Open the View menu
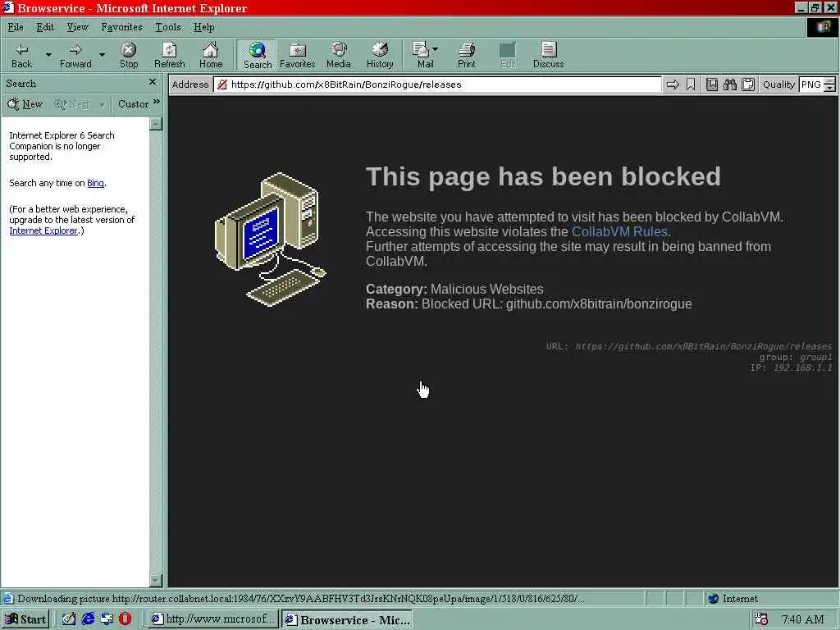 [x=77, y=27]
